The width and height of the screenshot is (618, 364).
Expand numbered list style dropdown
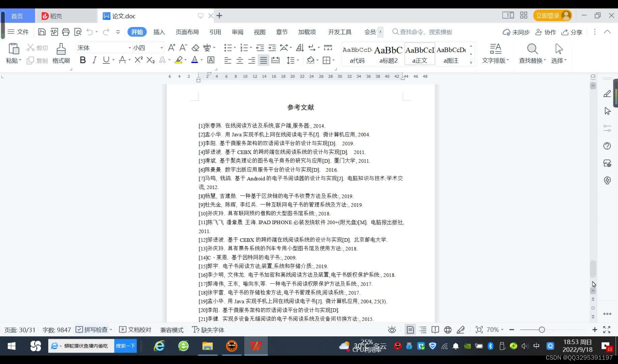(x=251, y=48)
